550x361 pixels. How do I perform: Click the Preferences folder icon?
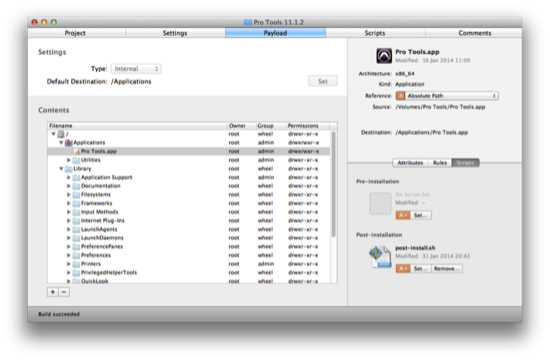click(x=76, y=255)
